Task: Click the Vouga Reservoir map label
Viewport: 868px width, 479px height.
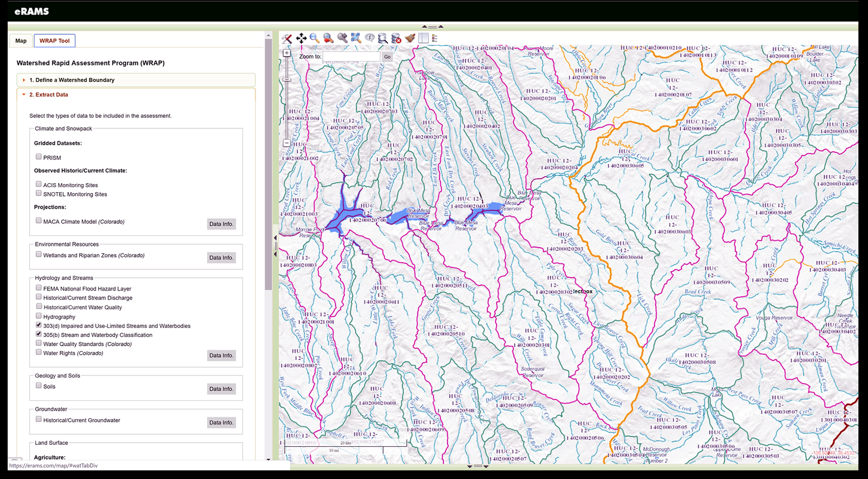Action: click(x=774, y=318)
